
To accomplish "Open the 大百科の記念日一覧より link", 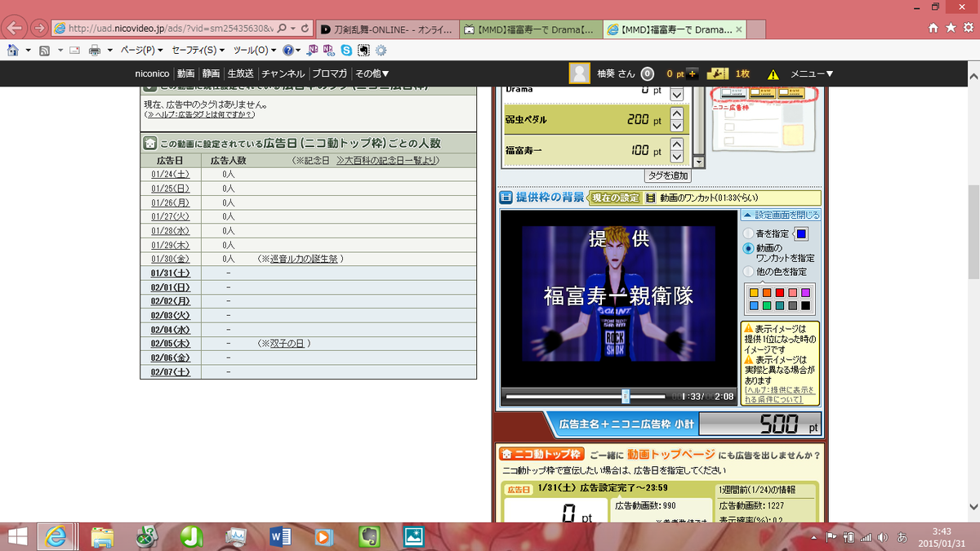I will point(388,160).
